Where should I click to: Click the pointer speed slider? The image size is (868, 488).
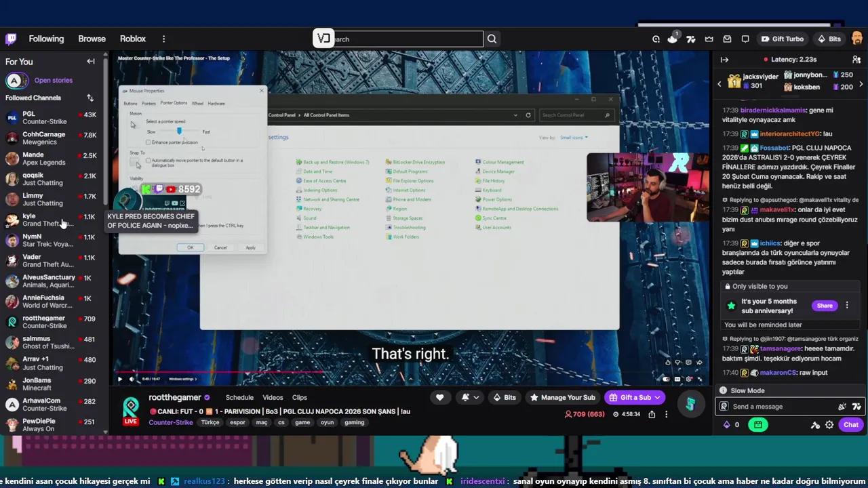click(x=179, y=131)
